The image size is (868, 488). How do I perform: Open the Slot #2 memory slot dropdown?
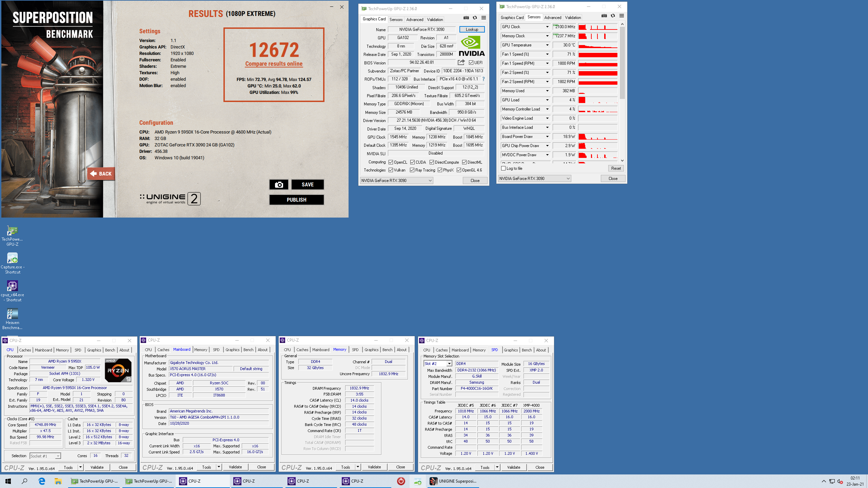pyautogui.click(x=437, y=364)
